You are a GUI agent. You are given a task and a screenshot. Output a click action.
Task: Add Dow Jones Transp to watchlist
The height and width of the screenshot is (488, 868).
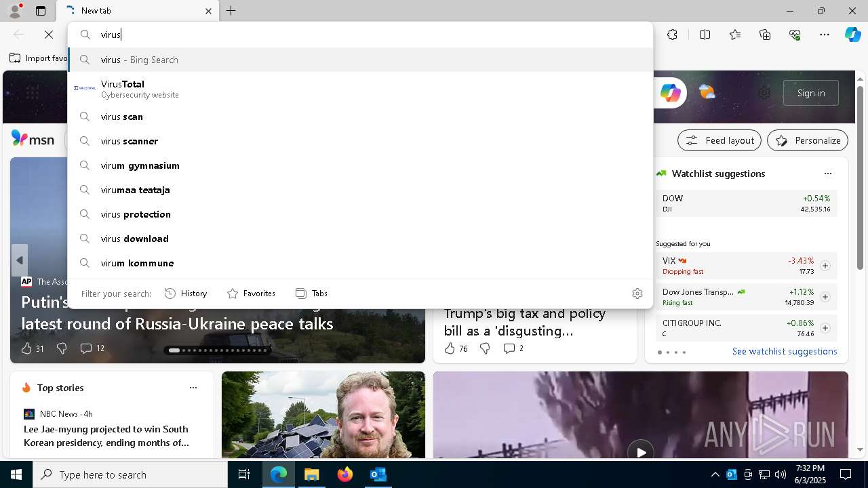tap(825, 297)
